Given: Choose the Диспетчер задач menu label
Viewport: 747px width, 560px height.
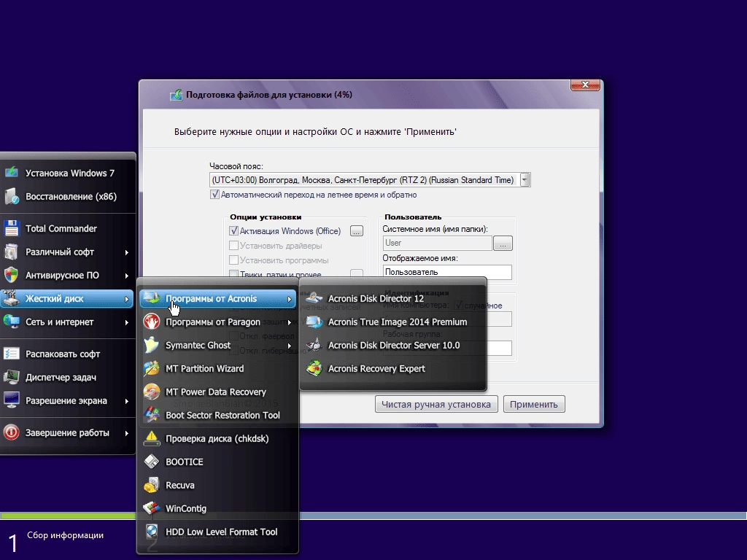Looking at the screenshot, I should (x=61, y=377).
